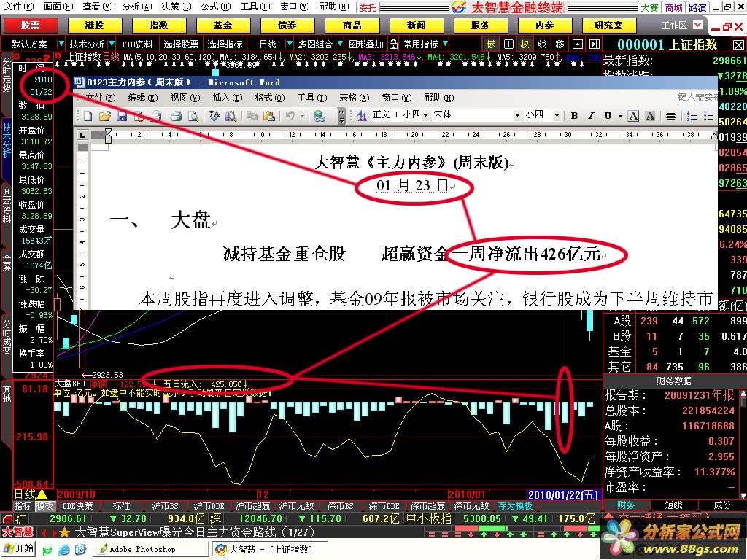Toggle Bold formatting in Word
Screen dimensions: 747x560
click(575, 115)
